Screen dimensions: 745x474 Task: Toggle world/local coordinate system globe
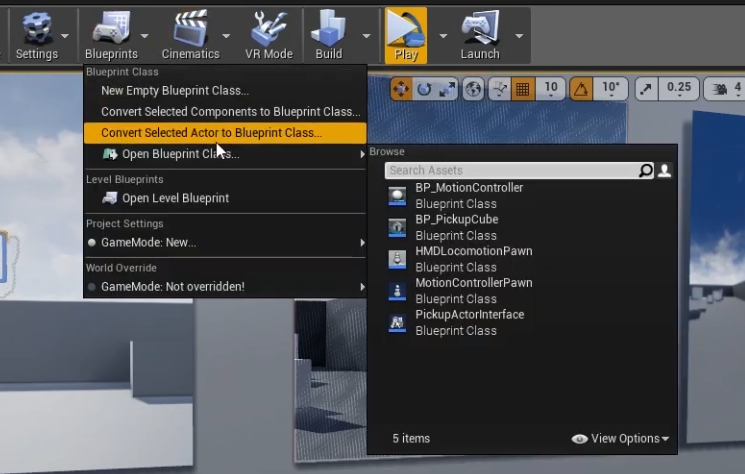coord(473,89)
